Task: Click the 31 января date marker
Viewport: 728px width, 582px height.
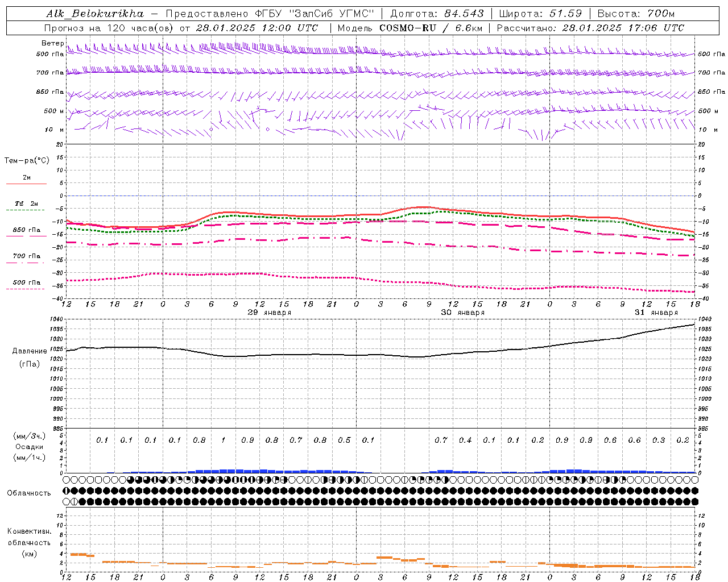Action: point(656,313)
